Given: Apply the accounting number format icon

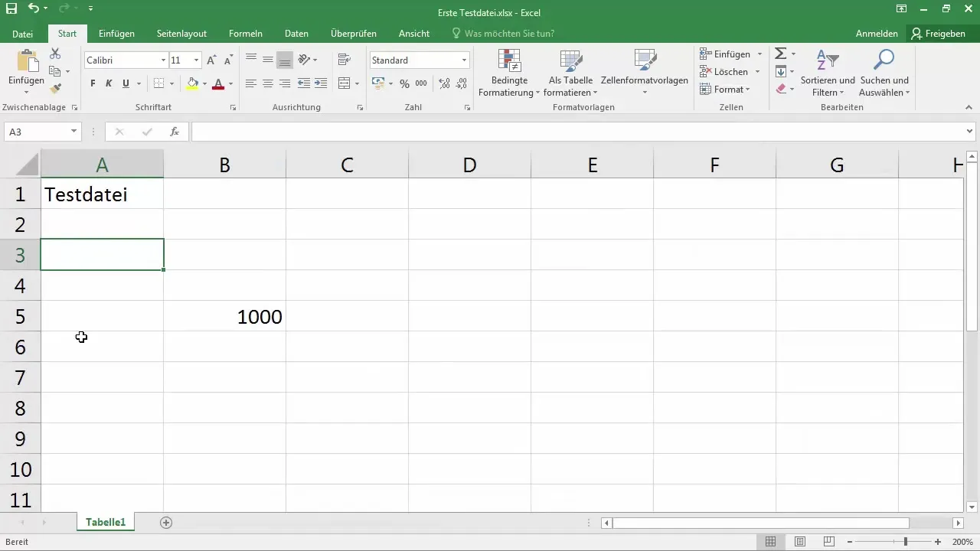Looking at the screenshot, I should 378,83.
